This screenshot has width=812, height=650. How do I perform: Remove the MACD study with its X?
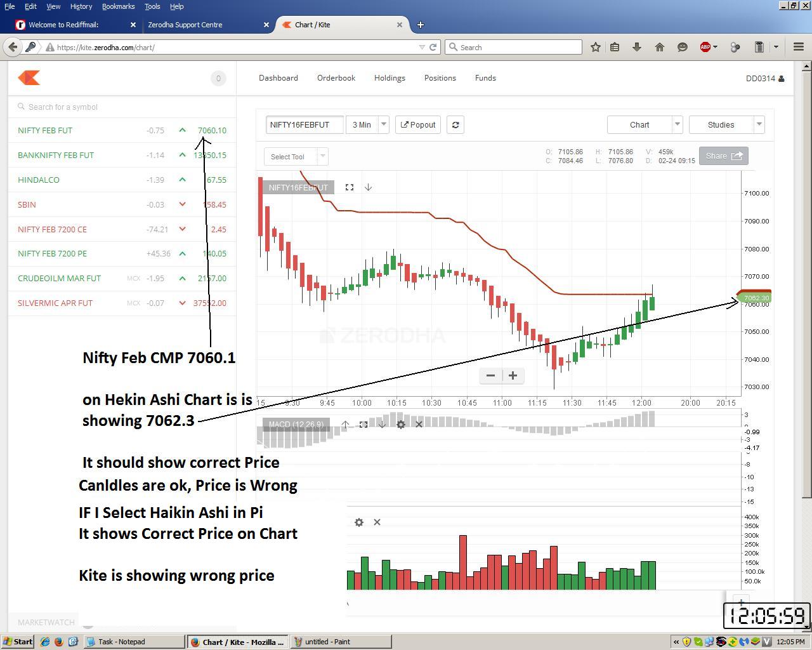pos(419,424)
